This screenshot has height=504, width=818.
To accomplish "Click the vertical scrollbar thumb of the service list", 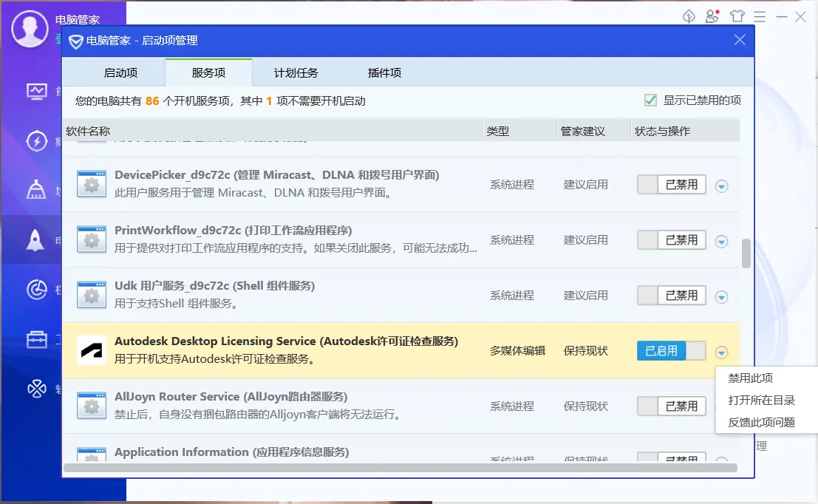I will (x=746, y=253).
